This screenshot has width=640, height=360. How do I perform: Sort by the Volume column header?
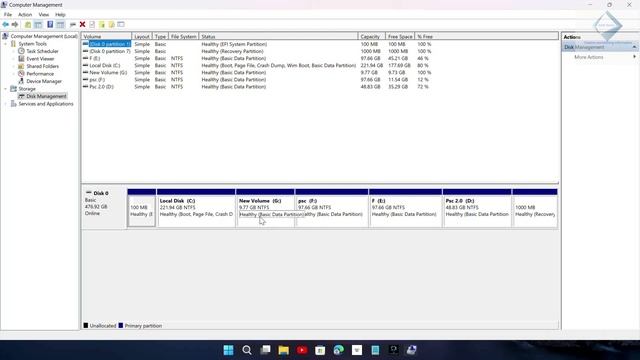coord(107,36)
